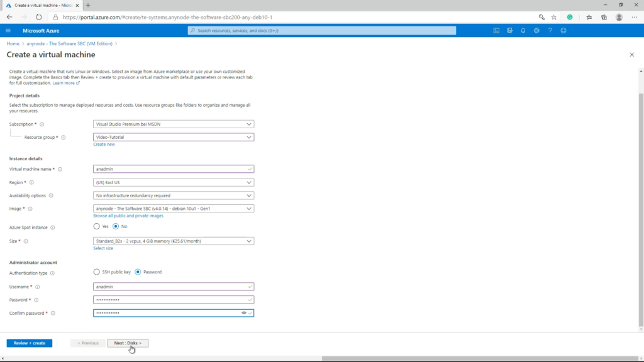Open portal settings gear
644x362 pixels.
tap(536, 30)
